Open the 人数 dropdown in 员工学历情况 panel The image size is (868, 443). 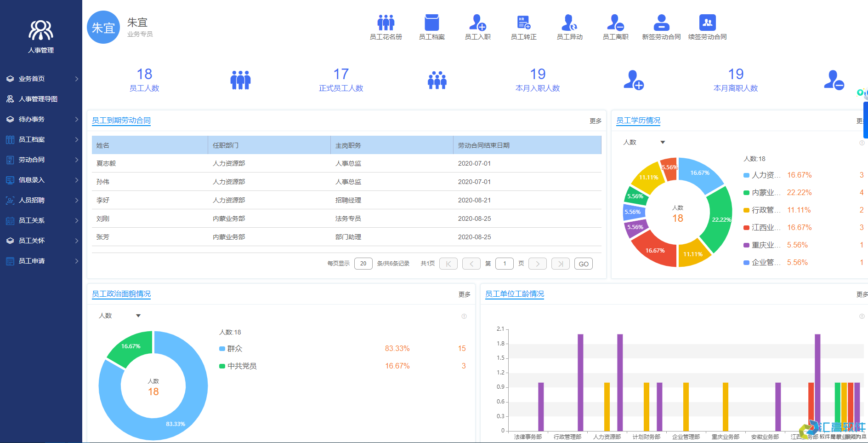pos(643,142)
